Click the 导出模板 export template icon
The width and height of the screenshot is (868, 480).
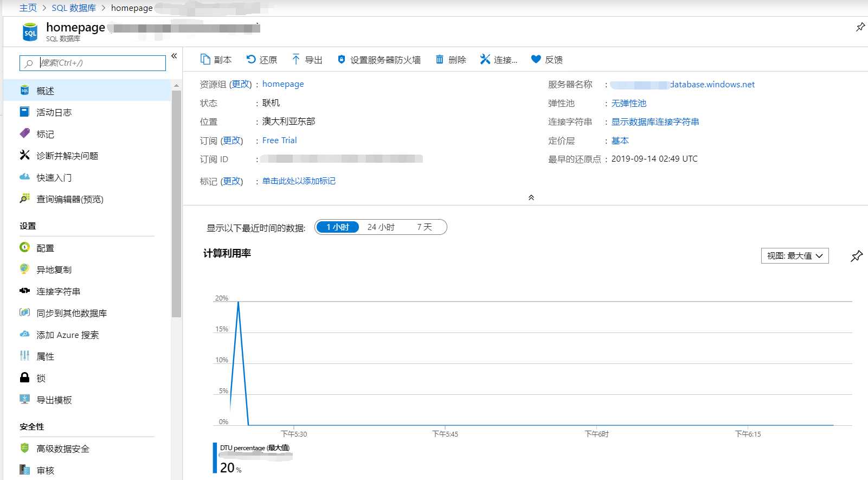click(x=24, y=399)
